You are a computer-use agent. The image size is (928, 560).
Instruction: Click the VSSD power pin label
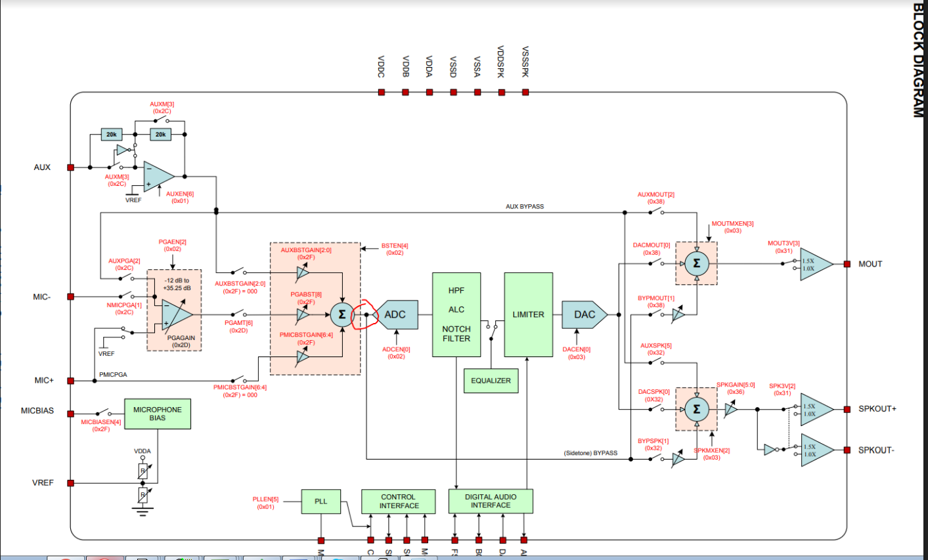click(x=453, y=66)
